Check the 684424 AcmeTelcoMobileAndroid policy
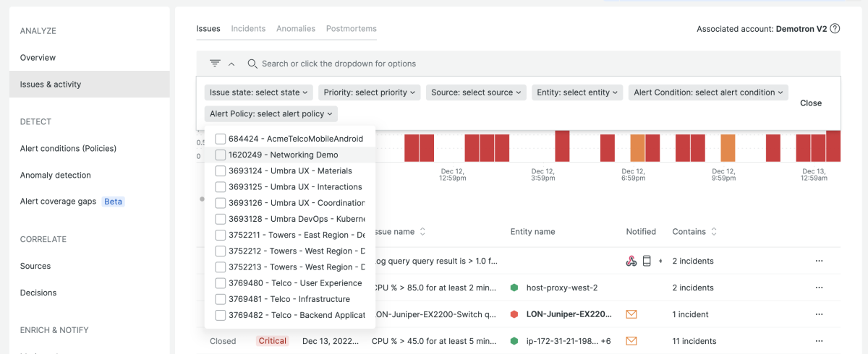868x354 pixels. (221, 139)
